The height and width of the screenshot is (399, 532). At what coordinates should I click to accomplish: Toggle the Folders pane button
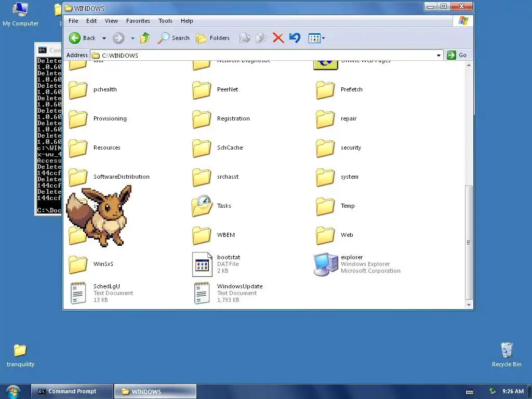(x=212, y=38)
